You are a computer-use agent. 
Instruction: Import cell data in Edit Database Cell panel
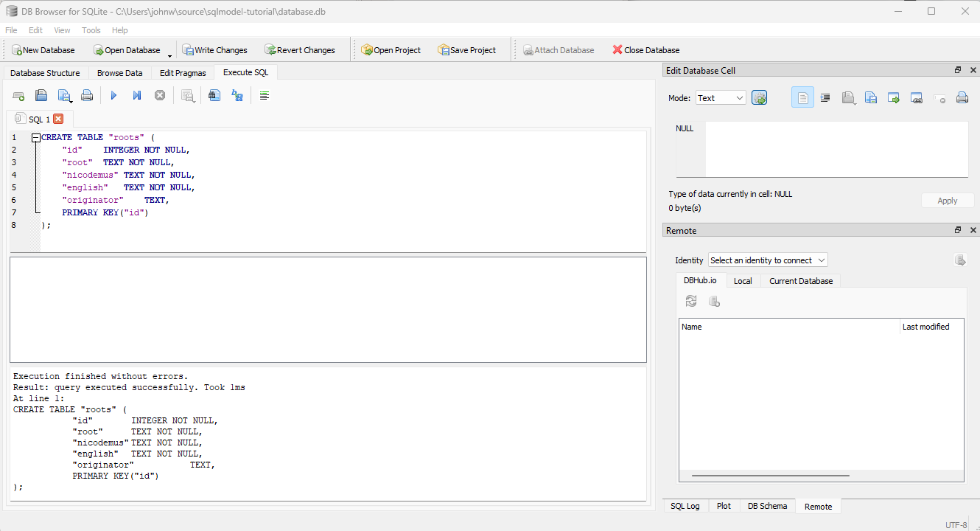click(848, 97)
